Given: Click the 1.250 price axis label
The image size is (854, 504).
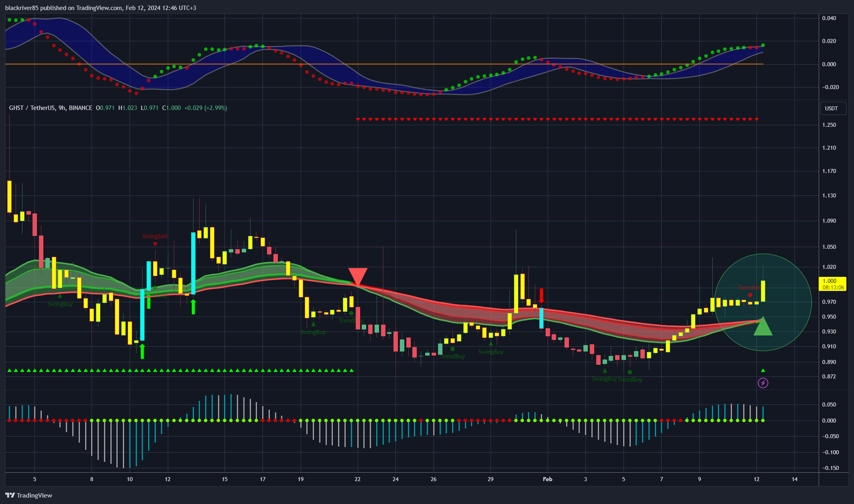Looking at the screenshot, I should click(x=829, y=125).
